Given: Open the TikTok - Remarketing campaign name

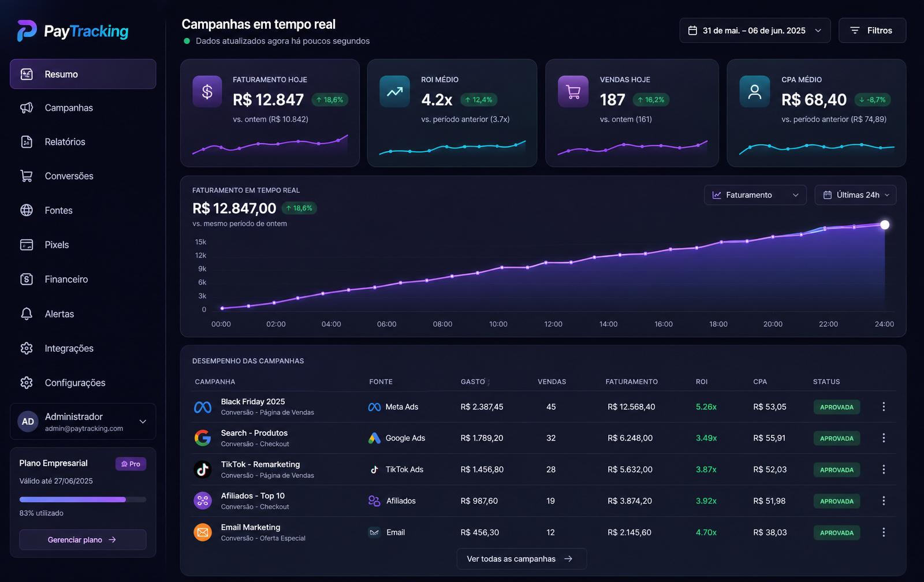Looking at the screenshot, I should coord(260,464).
